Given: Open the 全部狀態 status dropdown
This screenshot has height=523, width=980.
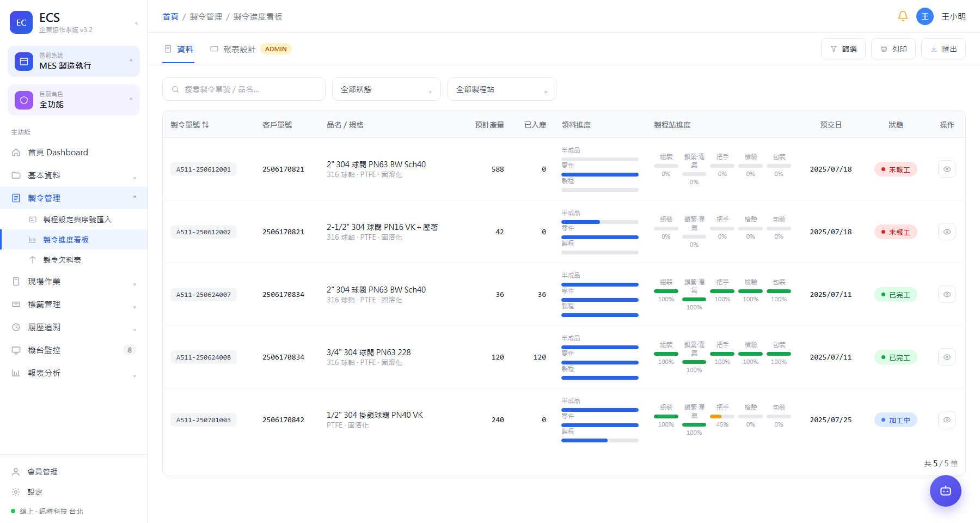Looking at the screenshot, I should coord(387,89).
